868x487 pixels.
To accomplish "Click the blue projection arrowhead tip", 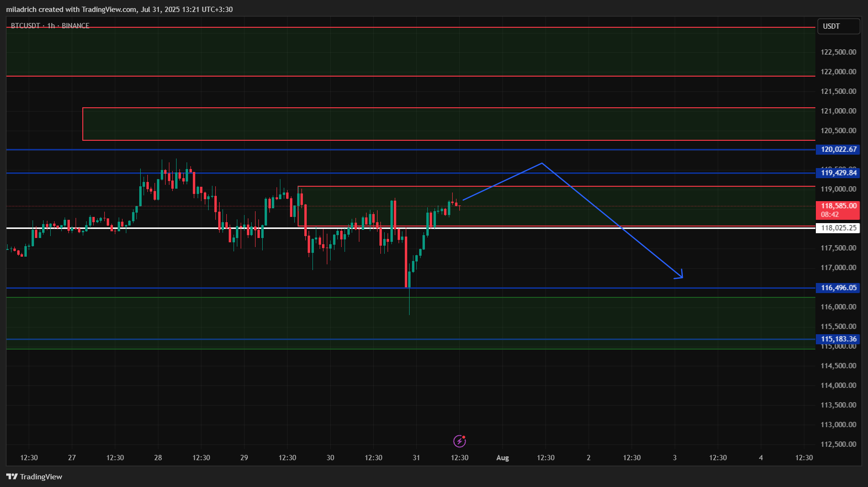I will (682, 277).
